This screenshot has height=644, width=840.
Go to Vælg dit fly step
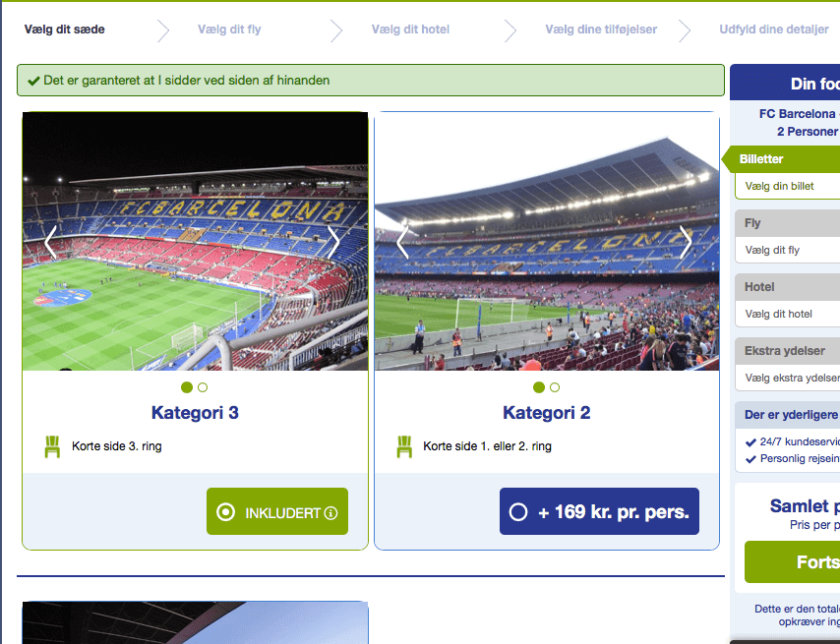(x=229, y=29)
